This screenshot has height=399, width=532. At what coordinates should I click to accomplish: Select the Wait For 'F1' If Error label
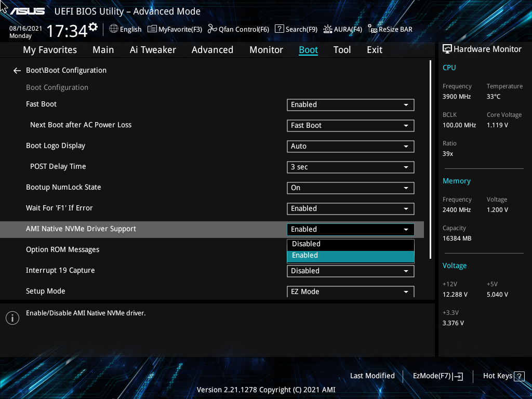[59, 208]
